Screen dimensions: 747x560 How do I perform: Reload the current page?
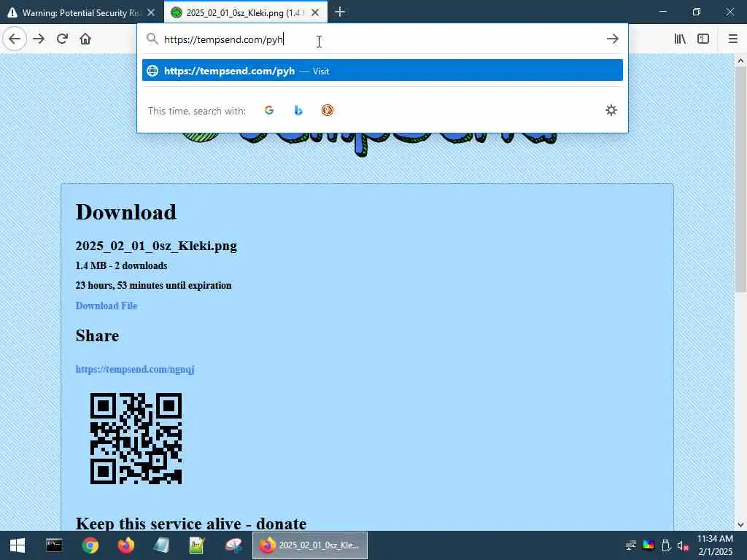[62, 39]
